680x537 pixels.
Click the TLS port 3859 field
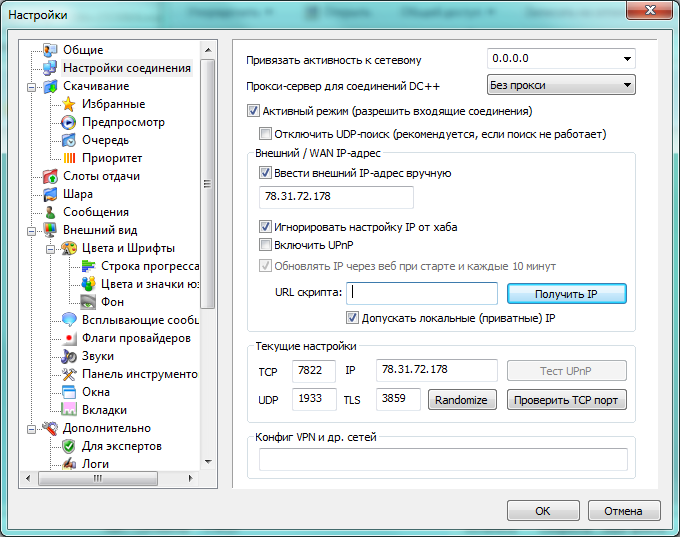tap(398, 399)
